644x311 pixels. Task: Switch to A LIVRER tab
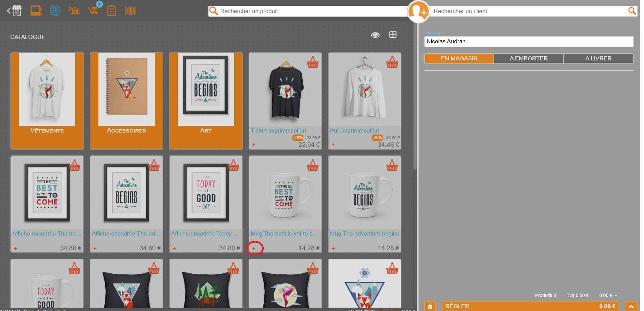point(598,58)
